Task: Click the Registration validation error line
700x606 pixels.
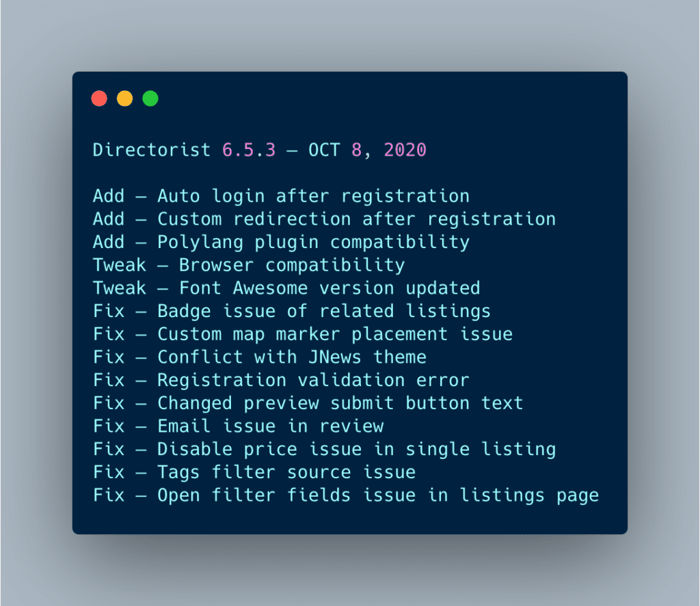Action: coord(281,380)
